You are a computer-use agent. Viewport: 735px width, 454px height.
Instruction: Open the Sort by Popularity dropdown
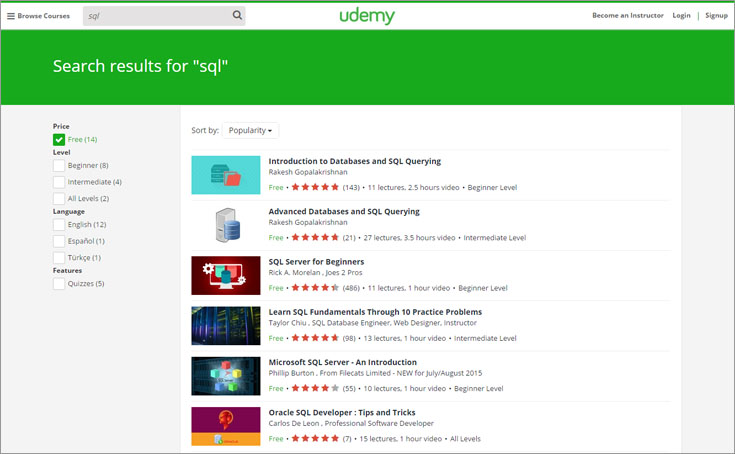pos(250,130)
